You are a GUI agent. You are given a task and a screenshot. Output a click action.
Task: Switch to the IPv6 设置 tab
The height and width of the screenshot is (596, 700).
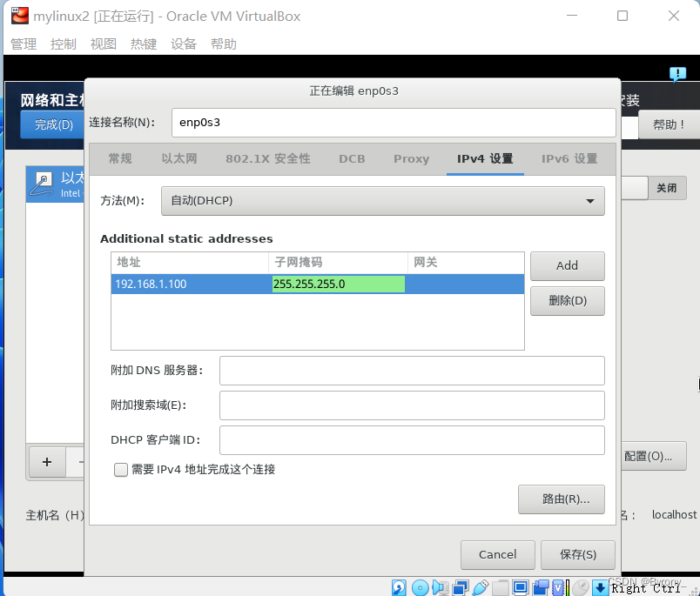(x=570, y=158)
